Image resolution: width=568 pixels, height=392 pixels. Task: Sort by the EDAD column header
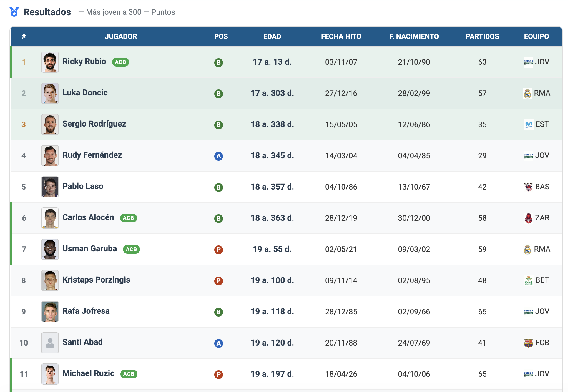[272, 36]
